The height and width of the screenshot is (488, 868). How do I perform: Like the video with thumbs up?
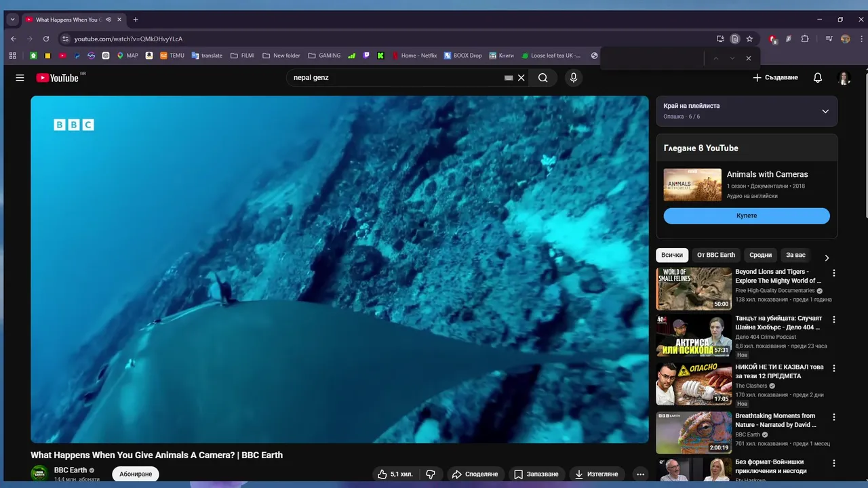coord(395,474)
